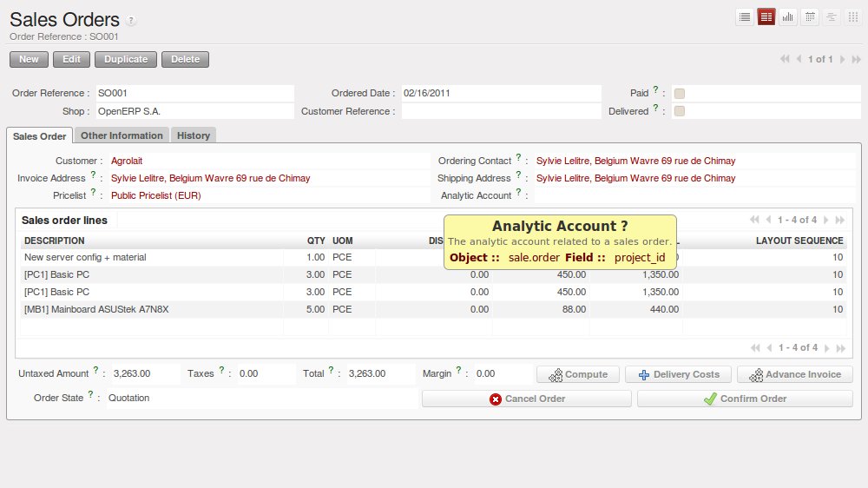Toggle the Delivered checkbox

click(680, 111)
